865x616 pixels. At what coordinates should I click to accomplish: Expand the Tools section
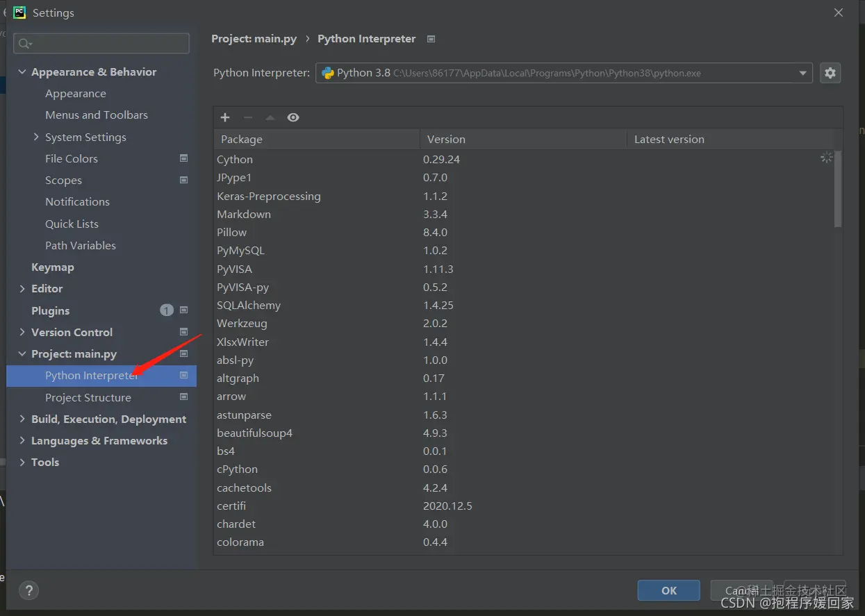point(22,463)
